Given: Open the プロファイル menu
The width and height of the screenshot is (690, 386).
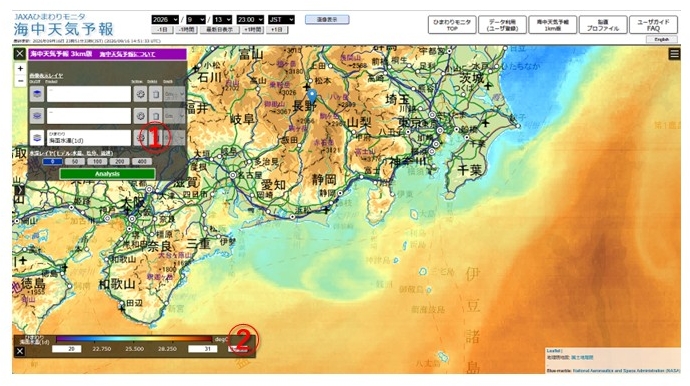Looking at the screenshot, I should [603, 25].
